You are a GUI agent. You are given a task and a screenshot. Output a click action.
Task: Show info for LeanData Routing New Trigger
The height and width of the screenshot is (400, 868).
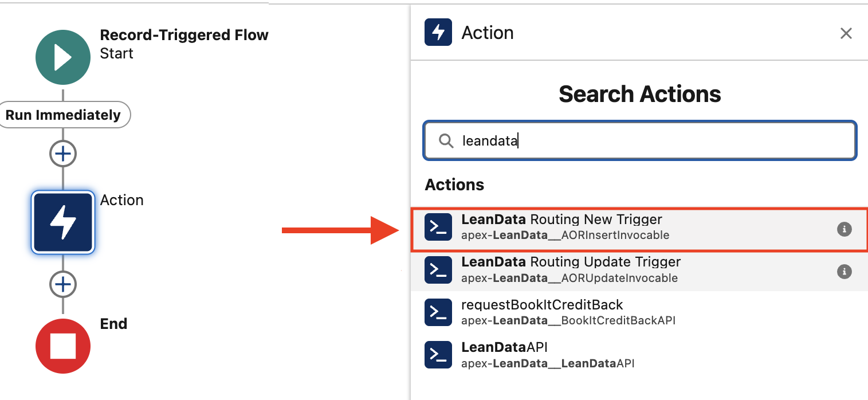click(x=844, y=229)
